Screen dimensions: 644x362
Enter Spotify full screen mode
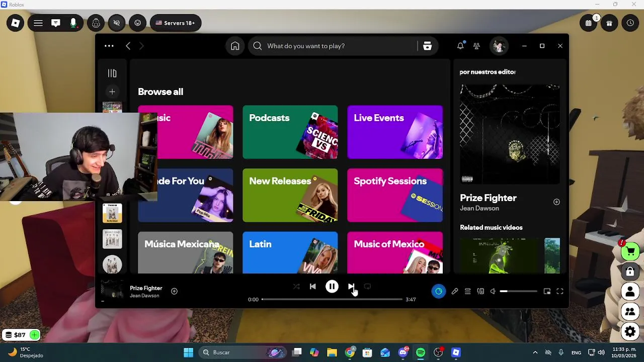pyautogui.click(x=559, y=291)
